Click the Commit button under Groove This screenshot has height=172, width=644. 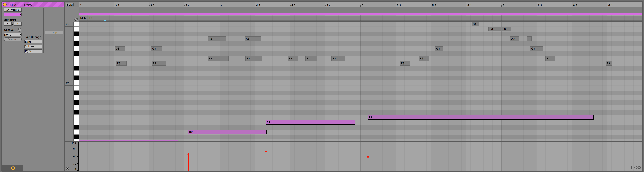tap(13, 39)
